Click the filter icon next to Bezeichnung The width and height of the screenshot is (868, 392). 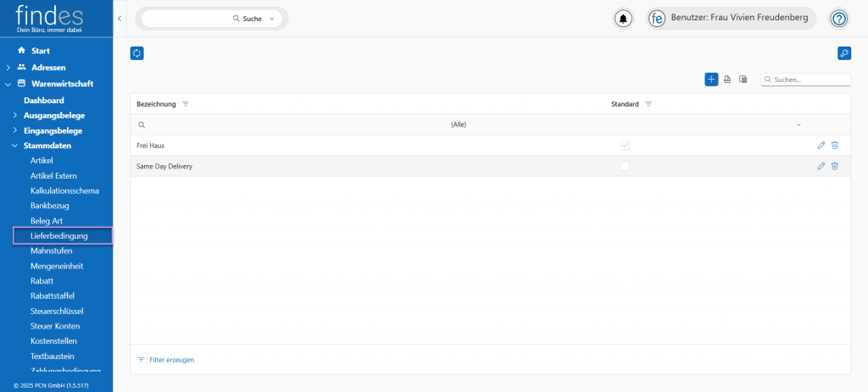(x=186, y=104)
